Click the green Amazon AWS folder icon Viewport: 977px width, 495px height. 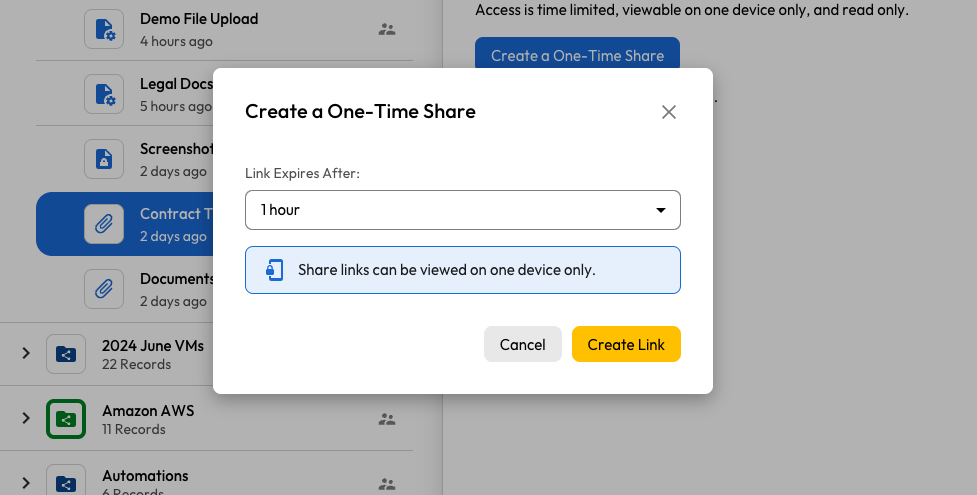click(x=66, y=419)
